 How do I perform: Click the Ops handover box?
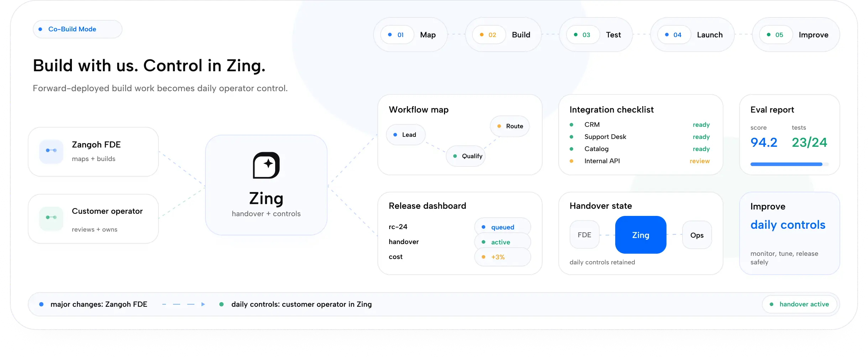pyautogui.click(x=697, y=235)
